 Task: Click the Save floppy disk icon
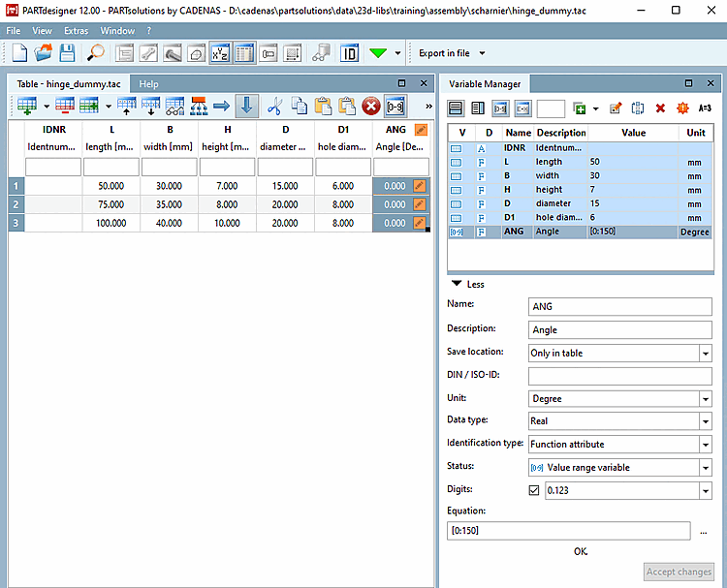pos(69,52)
